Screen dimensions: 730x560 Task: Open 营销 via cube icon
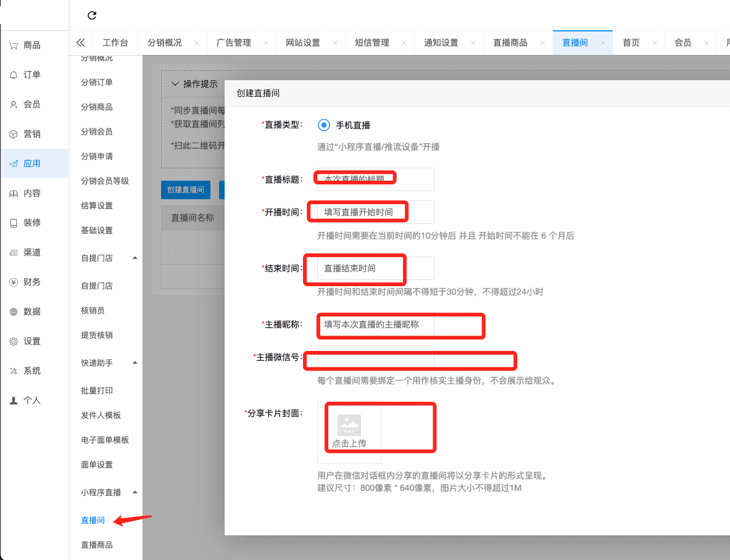click(x=14, y=134)
